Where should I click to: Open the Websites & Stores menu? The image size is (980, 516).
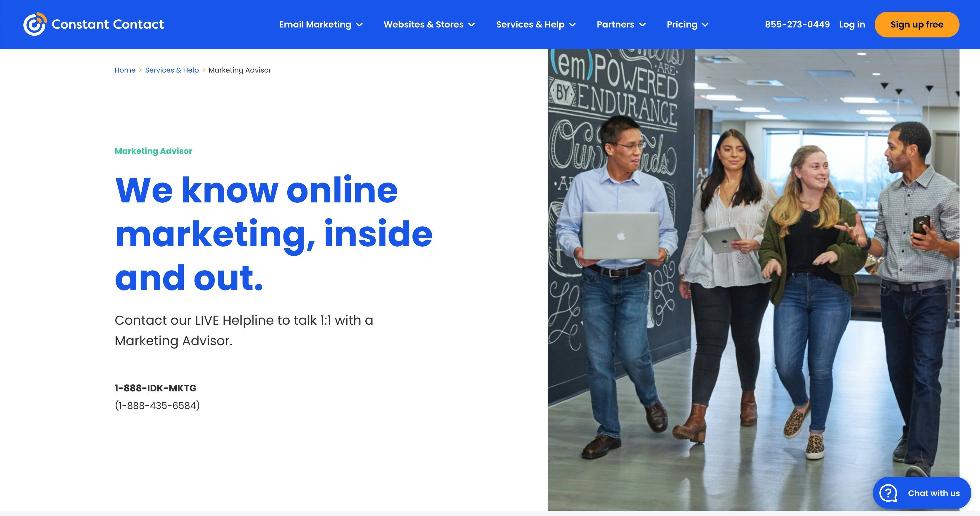coord(423,24)
